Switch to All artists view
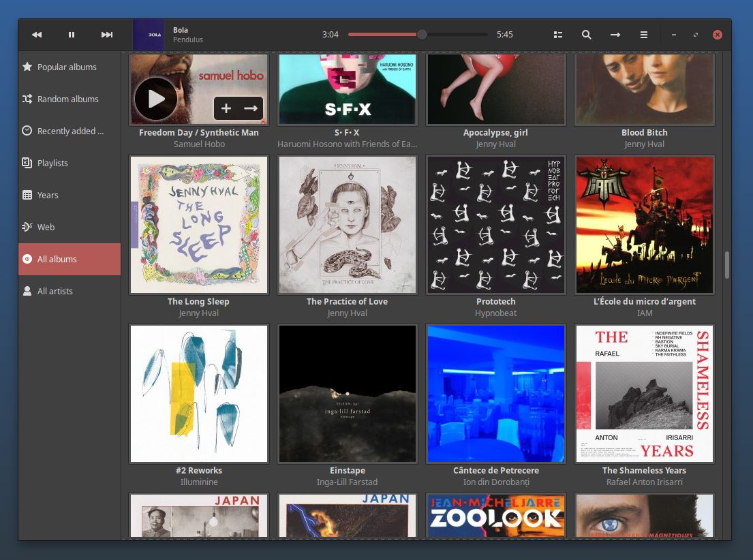 (70, 291)
